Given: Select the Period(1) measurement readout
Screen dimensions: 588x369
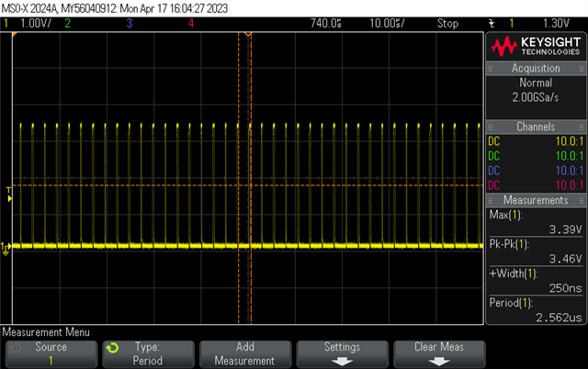Looking at the screenshot, I should click(535, 308).
